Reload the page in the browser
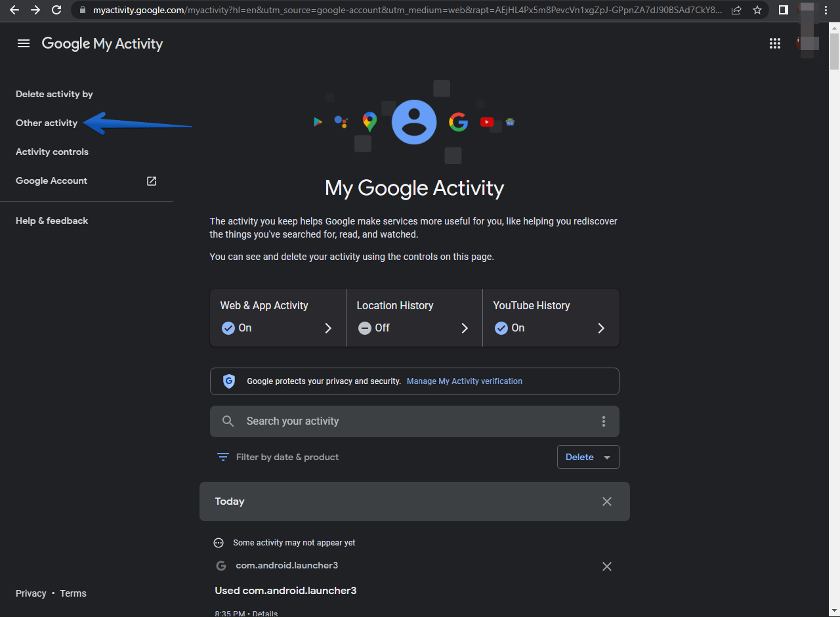Viewport: 840px width, 617px height. tap(56, 10)
